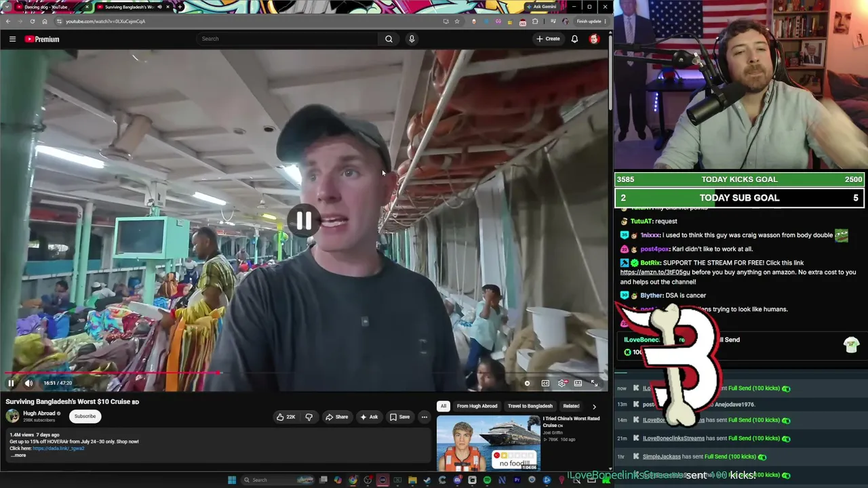This screenshot has width=868, height=488.
Task: Reload the current page
Action: (32, 22)
